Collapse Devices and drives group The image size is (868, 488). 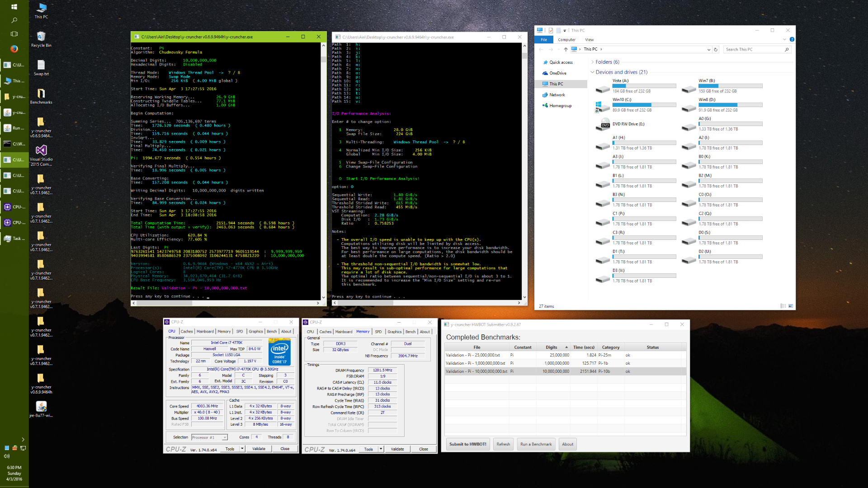click(593, 72)
